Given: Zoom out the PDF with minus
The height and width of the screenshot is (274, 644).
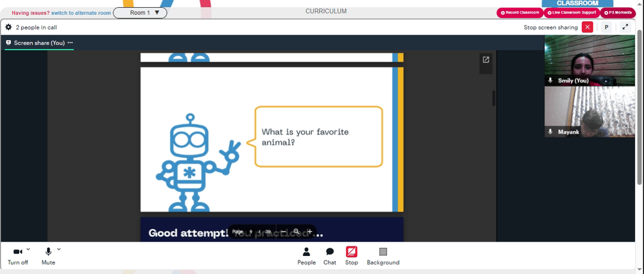Looking at the screenshot, I should click(x=283, y=231).
